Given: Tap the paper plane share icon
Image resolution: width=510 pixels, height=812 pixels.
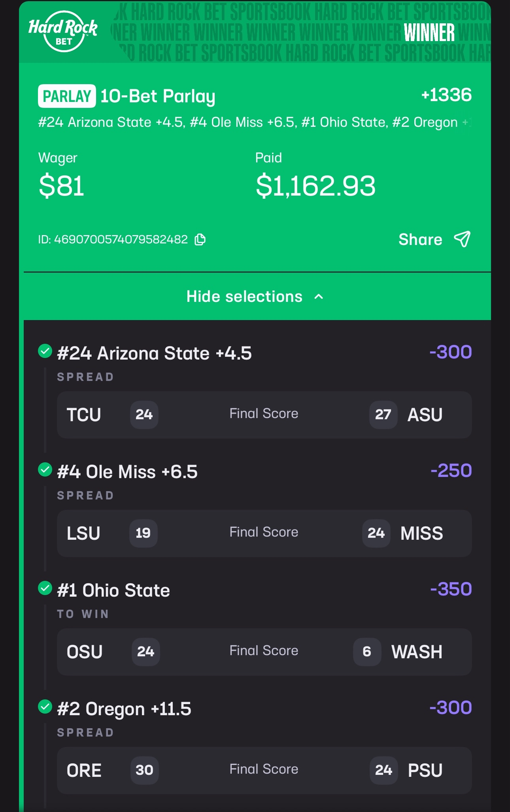Looking at the screenshot, I should tap(462, 239).
